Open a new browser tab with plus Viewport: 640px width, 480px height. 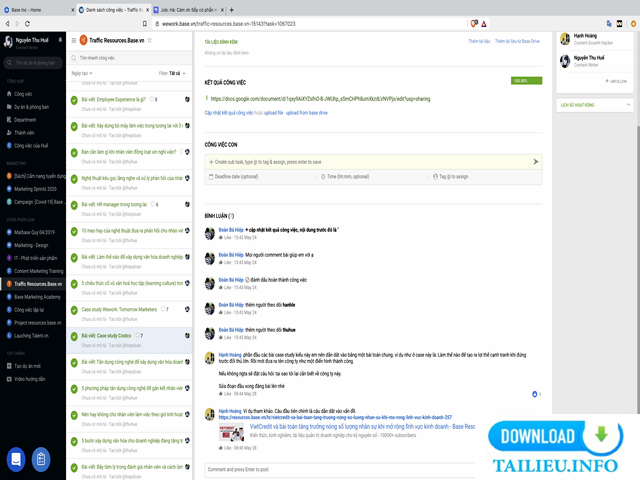coord(231,9)
